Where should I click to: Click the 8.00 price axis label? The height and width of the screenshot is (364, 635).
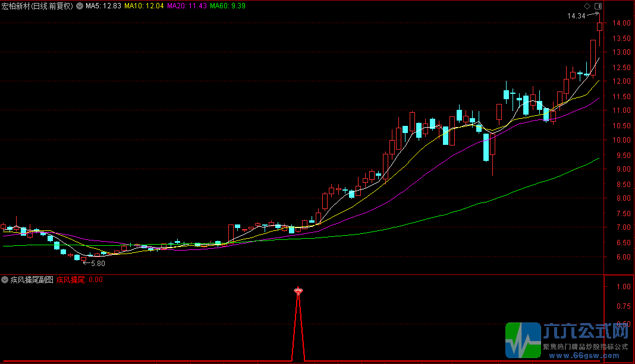(x=624, y=198)
